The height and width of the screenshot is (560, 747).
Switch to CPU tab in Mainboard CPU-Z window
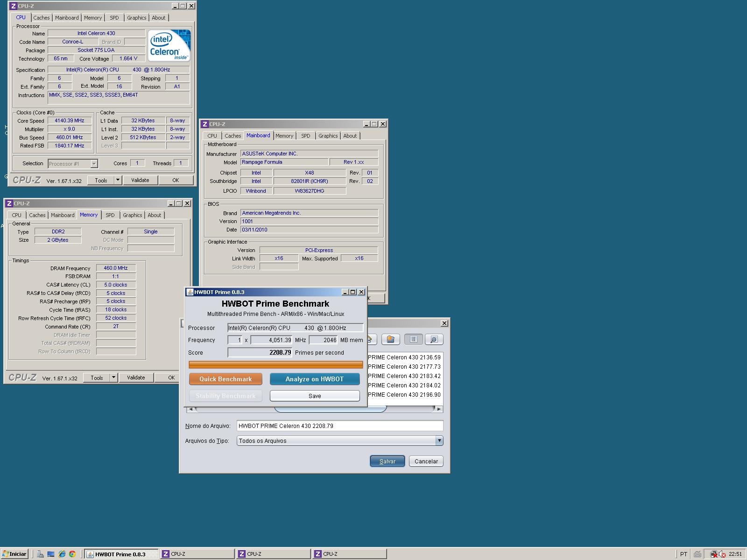click(212, 136)
